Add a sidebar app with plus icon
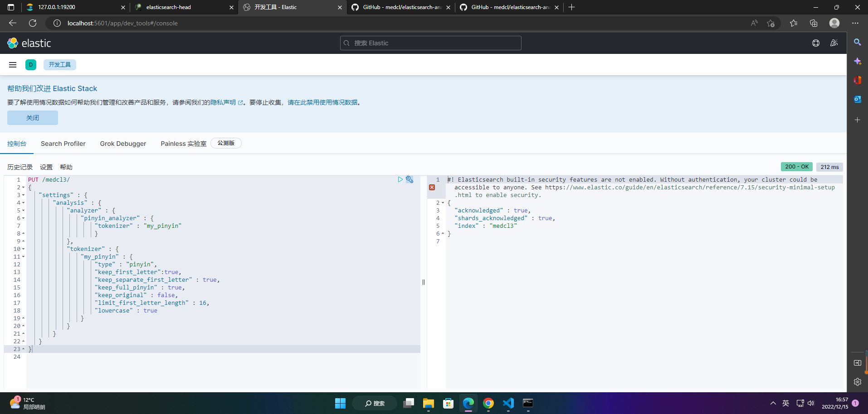This screenshot has height=414, width=868. point(857,120)
